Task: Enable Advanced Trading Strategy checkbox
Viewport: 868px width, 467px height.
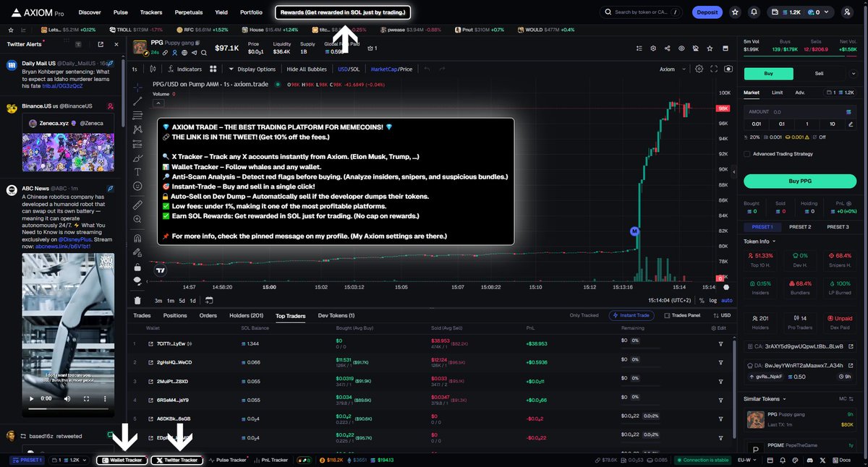Action: tap(747, 153)
